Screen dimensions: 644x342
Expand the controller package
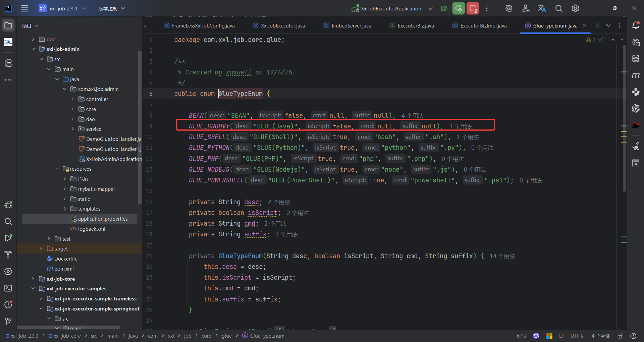click(x=73, y=99)
